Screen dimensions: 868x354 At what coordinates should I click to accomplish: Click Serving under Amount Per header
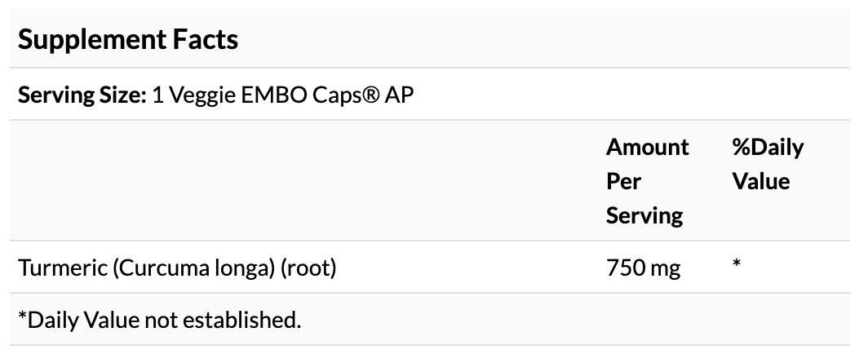(x=644, y=215)
